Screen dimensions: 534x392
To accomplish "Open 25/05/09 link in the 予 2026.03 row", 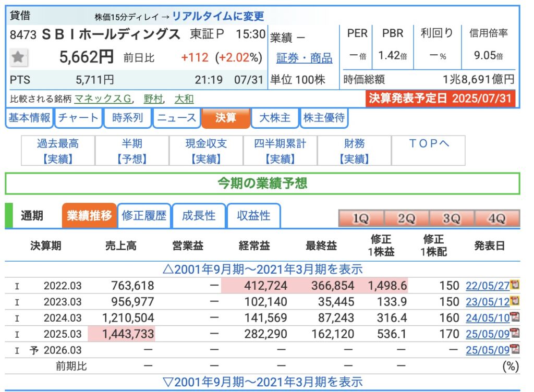I will 488,350.
